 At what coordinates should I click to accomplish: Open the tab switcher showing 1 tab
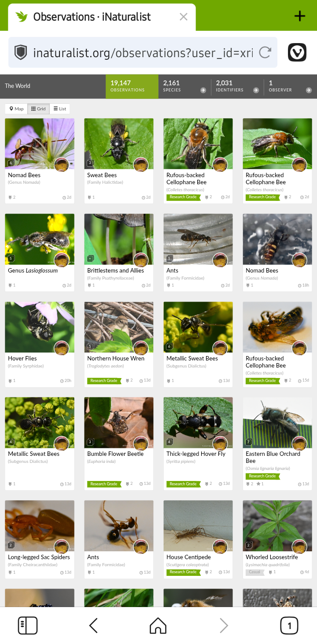point(289,625)
